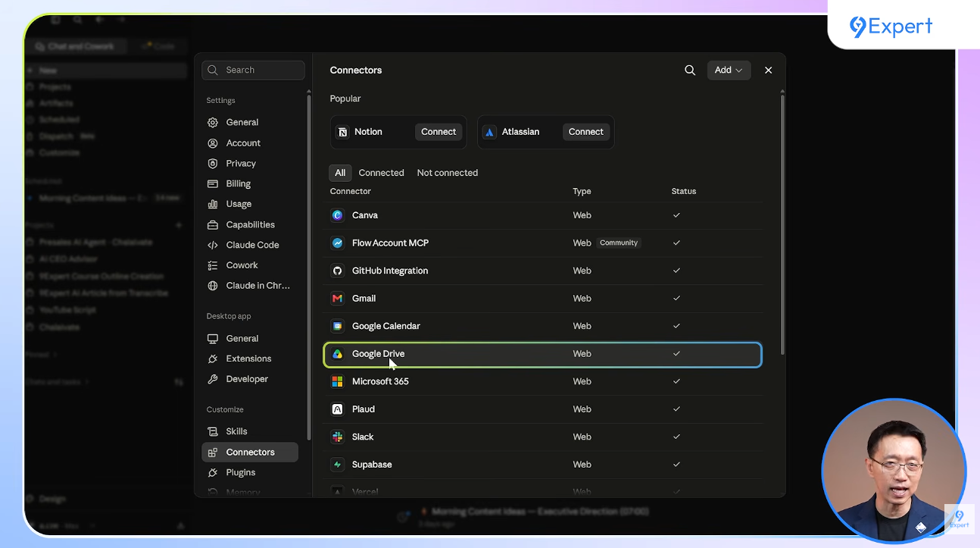Click the Privacy shield icon
The height and width of the screenshot is (548, 980).
point(213,163)
